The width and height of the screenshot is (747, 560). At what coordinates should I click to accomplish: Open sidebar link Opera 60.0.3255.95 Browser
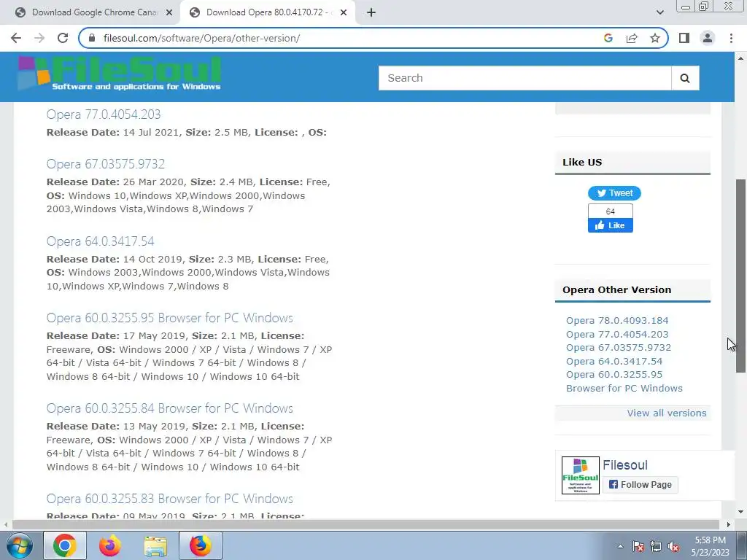pos(624,381)
